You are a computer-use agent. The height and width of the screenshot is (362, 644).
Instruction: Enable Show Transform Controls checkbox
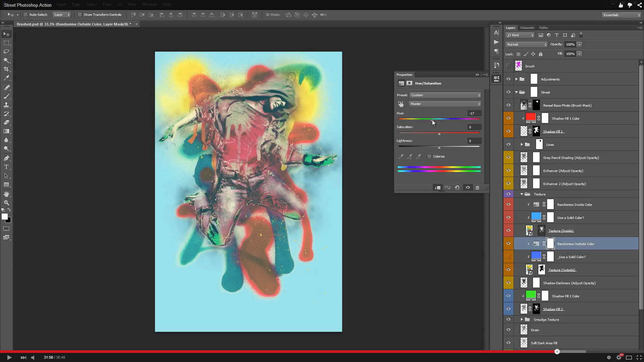coord(80,15)
